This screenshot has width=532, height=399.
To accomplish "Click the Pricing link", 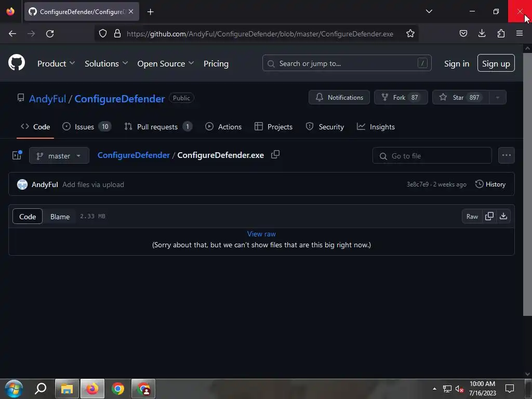I will click(216, 63).
